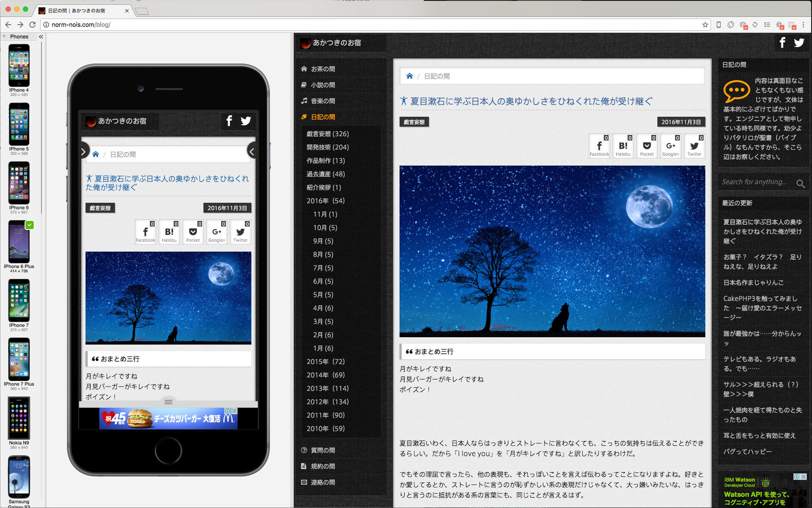Select the iPhone 7 device thumbnail
Image resolution: width=812 pixels, height=508 pixels.
pos(19,301)
